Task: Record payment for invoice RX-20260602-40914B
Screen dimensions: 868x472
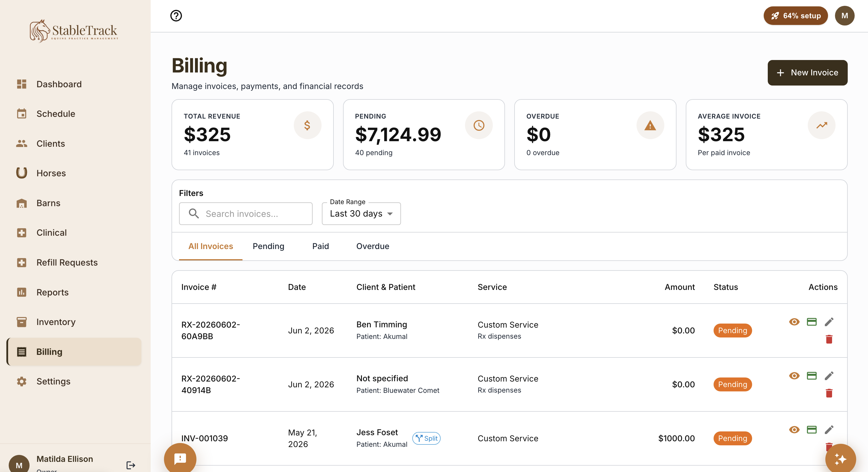Action: pos(812,375)
